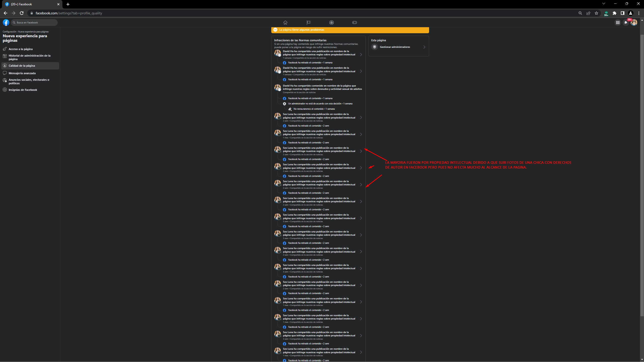Click David Ha avatar on desnudos violation

coord(278,88)
